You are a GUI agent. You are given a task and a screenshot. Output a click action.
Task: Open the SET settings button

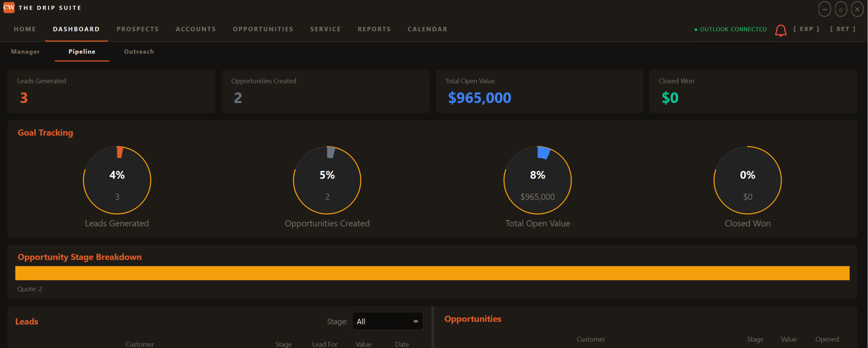[843, 29]
